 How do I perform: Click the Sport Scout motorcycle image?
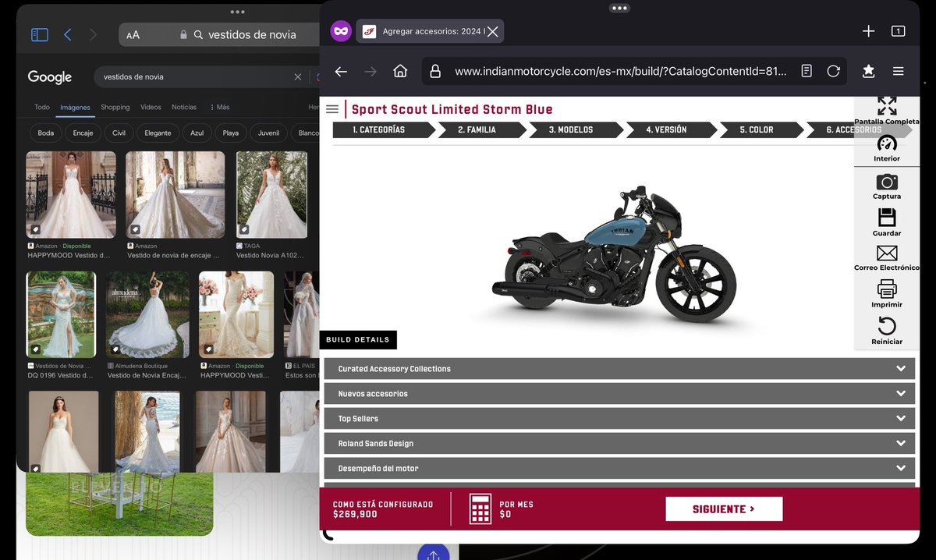614,253
